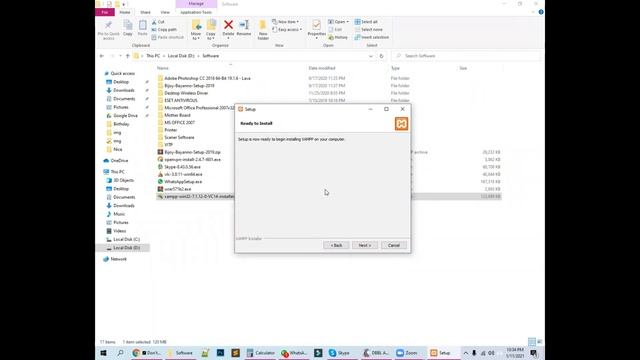This screenshot has height=360, width=640.
Task: Sort by Date modified column header
Action: click(322, 68)
